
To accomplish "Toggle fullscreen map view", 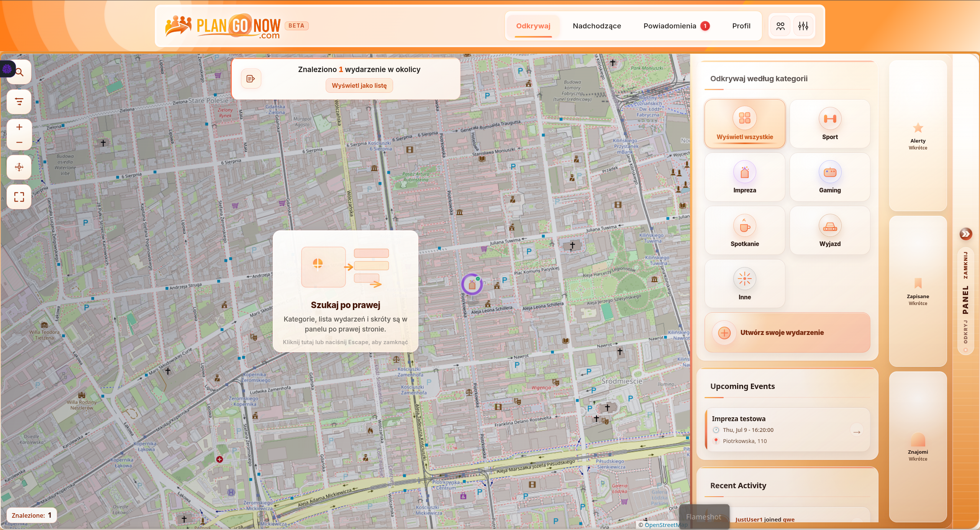I will (x=19, y=197).
